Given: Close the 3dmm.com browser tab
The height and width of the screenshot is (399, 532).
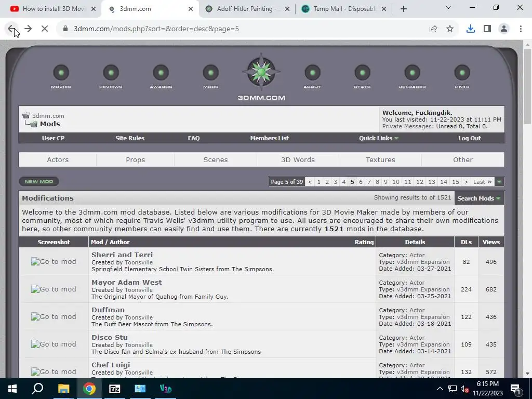Looking at the screenshot, I should tap(191, 9).
